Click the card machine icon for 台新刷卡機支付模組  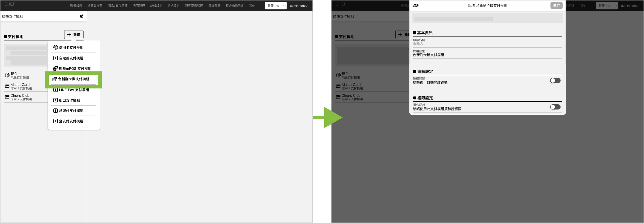coord(55,79)
